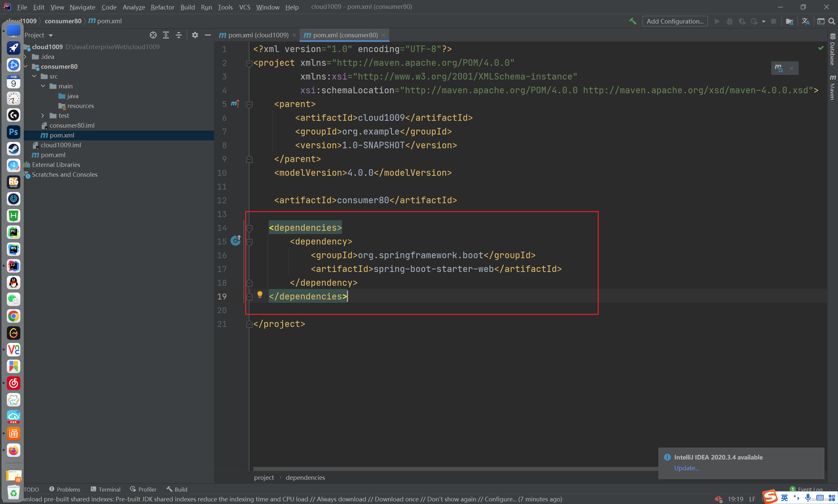The width and height of the screenshot is (838, 504).
Task: Click the Update link in notification
Action: point(686,468)
